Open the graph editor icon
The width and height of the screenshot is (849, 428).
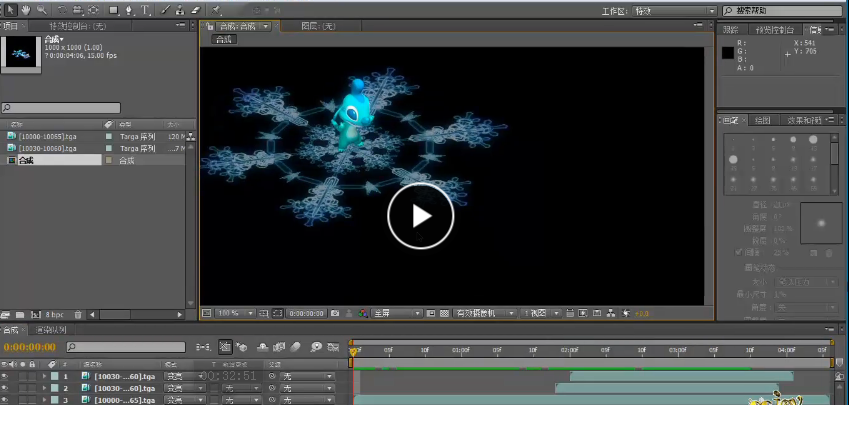[x=333, y=347]
